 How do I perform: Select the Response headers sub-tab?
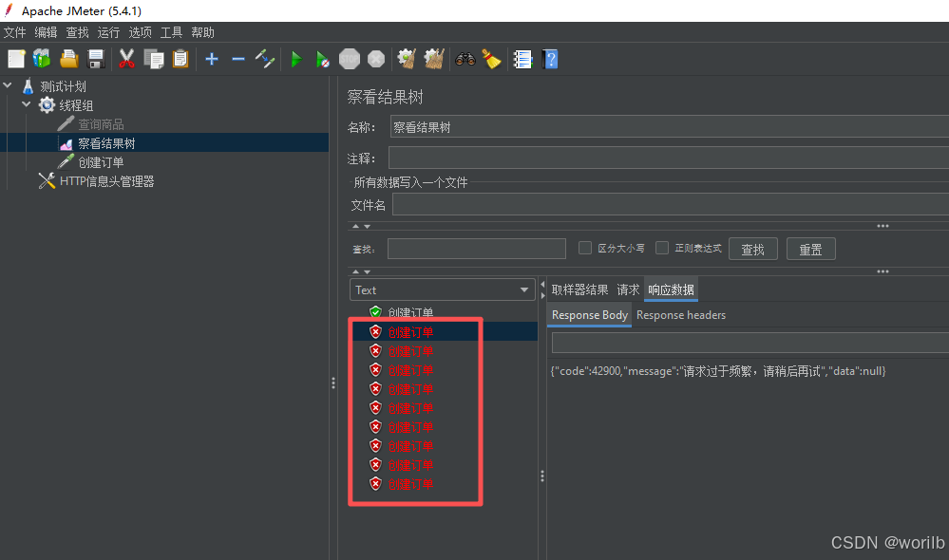[681, 315]
